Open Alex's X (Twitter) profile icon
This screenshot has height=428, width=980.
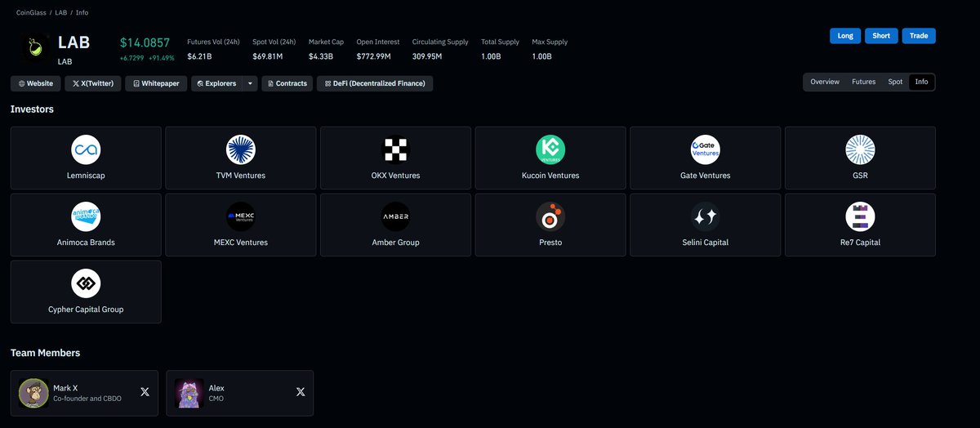pos(300,392)
